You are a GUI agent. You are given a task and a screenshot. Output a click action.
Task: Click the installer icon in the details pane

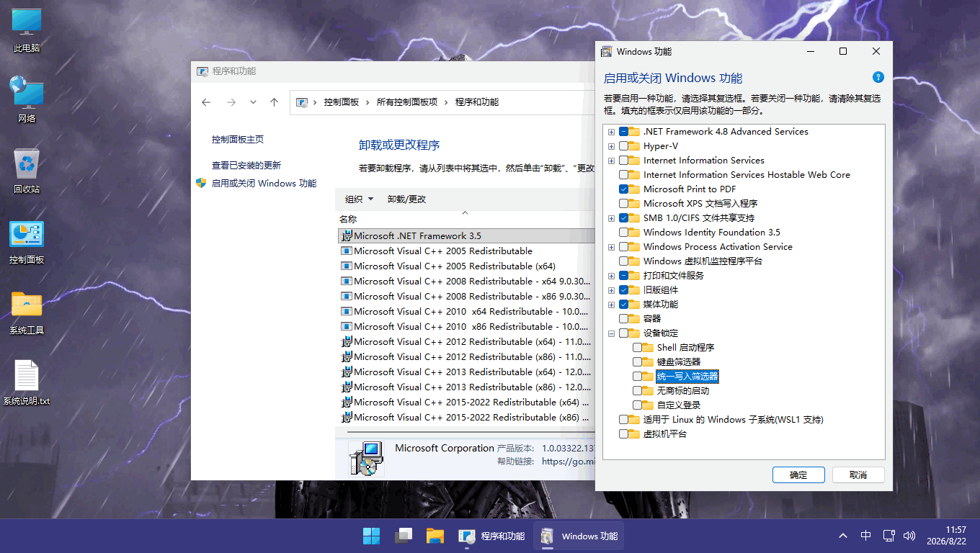pyautogui.click(x=366, y=459)
